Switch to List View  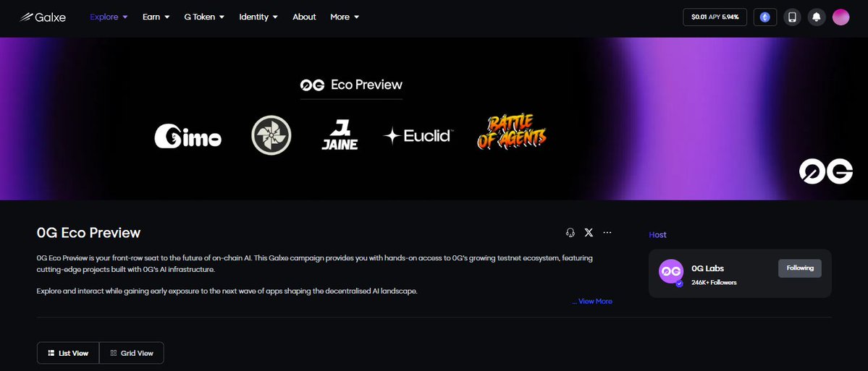[x=68, y=353]
